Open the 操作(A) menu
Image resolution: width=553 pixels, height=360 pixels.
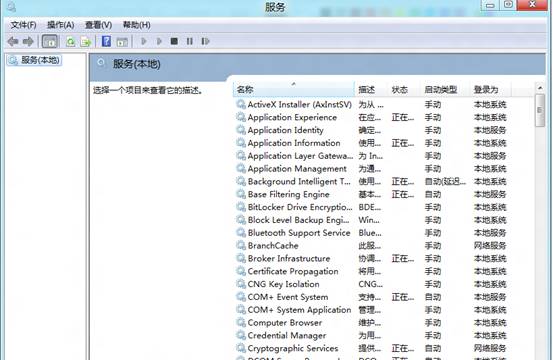pyautogui.click(x=61, y=25)
